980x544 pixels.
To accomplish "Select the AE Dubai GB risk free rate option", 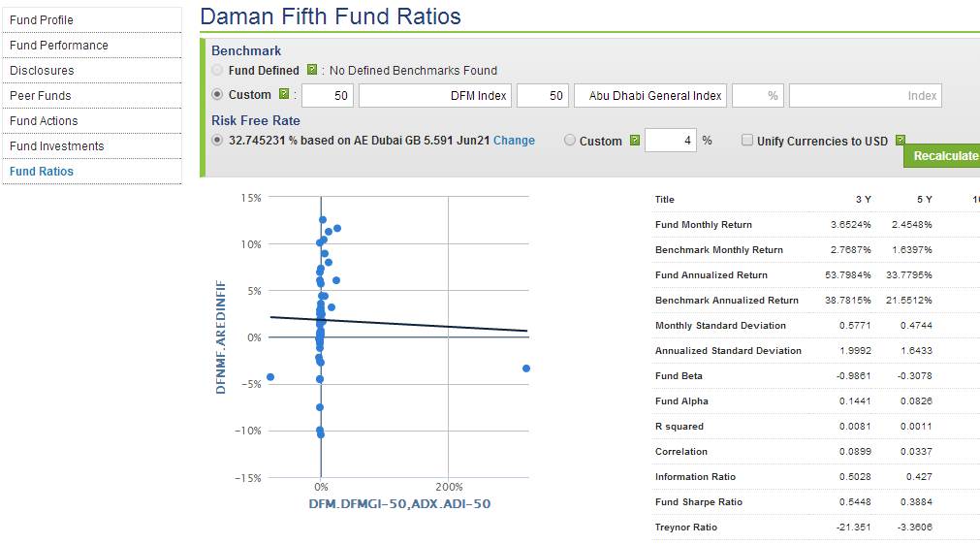I will (218, 141).
